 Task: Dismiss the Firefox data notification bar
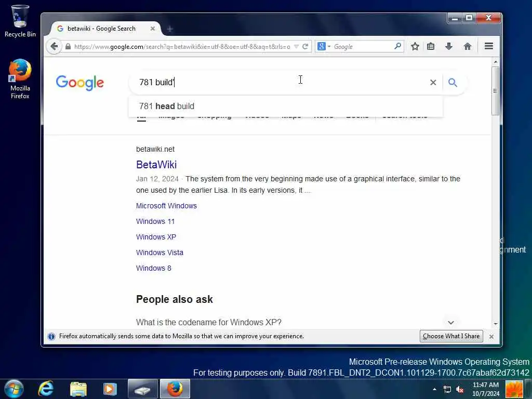491,337
